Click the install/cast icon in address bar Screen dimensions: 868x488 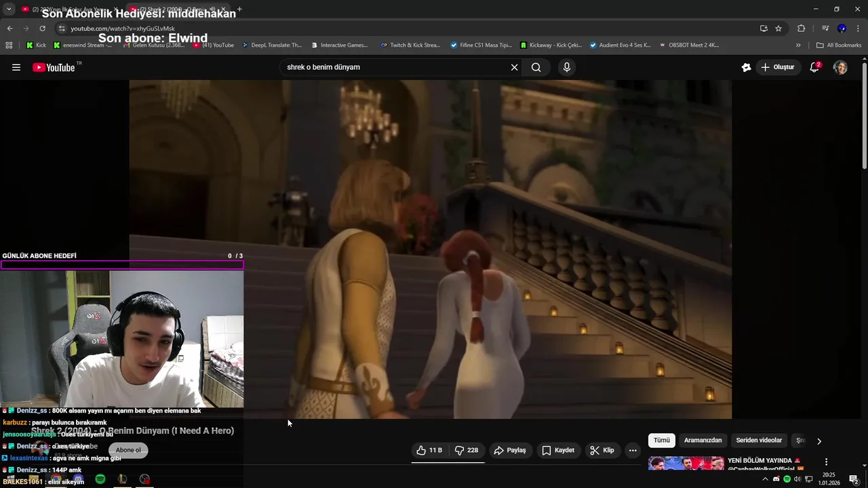tap(764, 28)
